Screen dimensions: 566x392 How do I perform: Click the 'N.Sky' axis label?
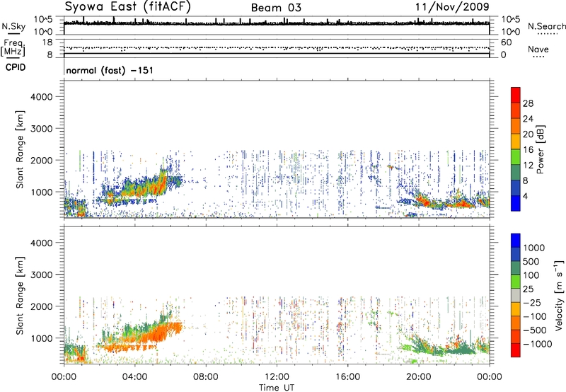(13, 26)
